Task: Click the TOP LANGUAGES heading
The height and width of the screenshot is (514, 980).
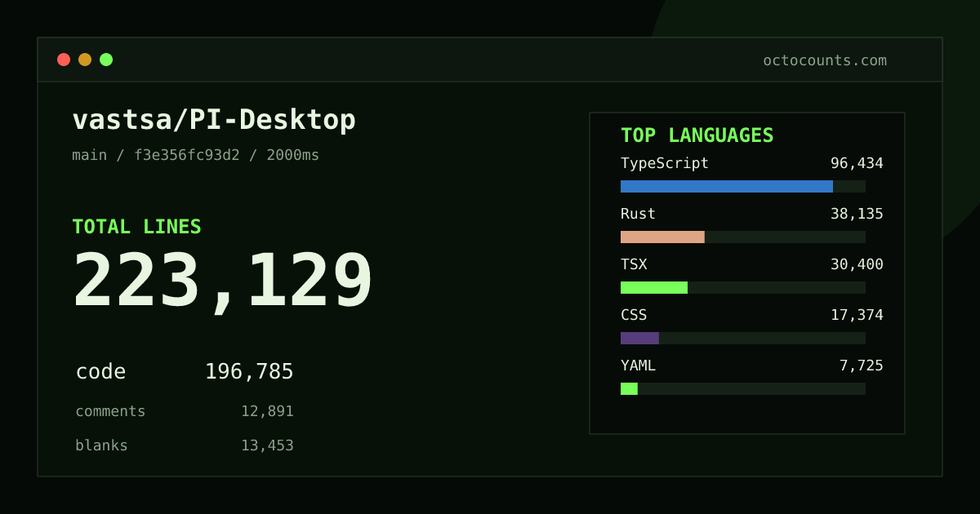Action: click(697, 135)
